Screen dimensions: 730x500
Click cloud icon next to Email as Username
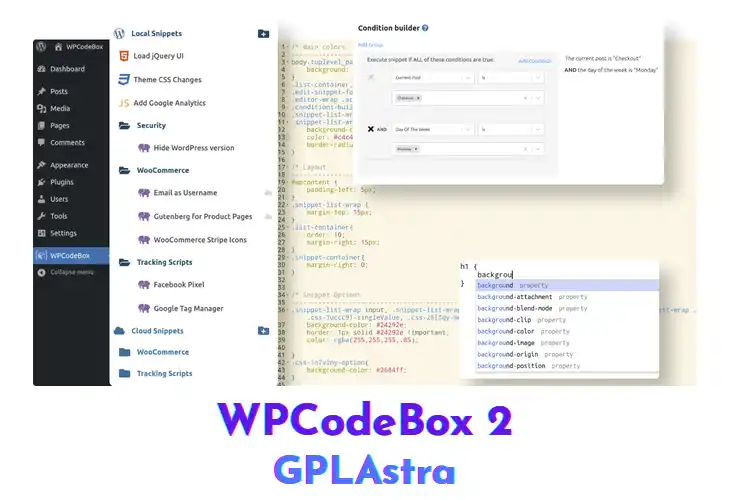[x=268, y=193]
